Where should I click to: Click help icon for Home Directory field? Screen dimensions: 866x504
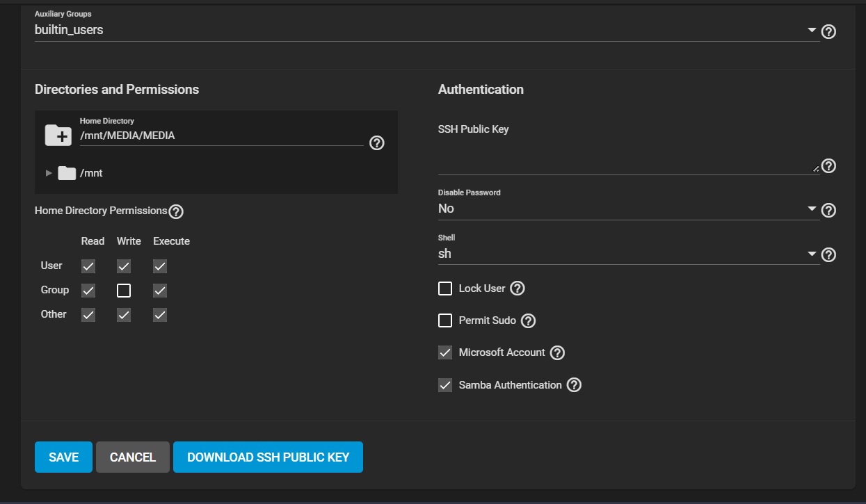pos(377,143)
